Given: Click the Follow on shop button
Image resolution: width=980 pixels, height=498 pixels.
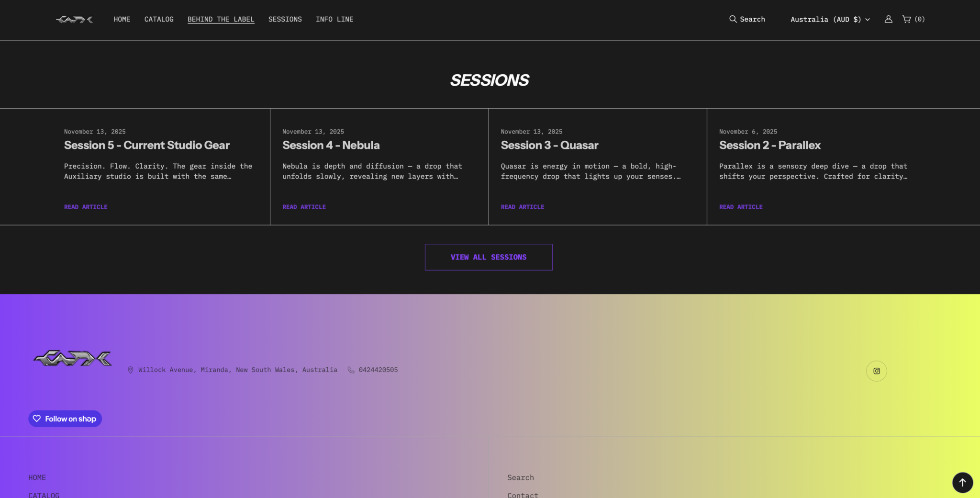Looking at the screenshot, I should tap(65, 419).
